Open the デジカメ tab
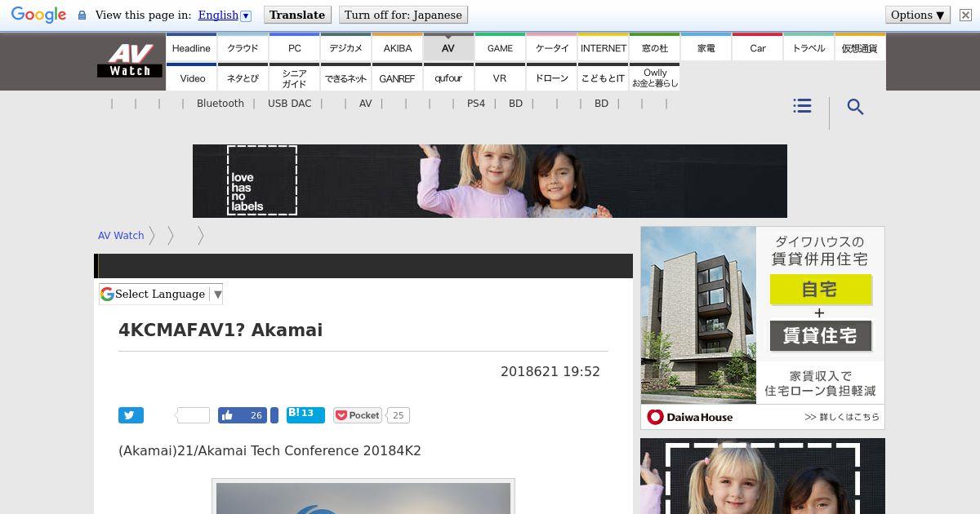 345,47
